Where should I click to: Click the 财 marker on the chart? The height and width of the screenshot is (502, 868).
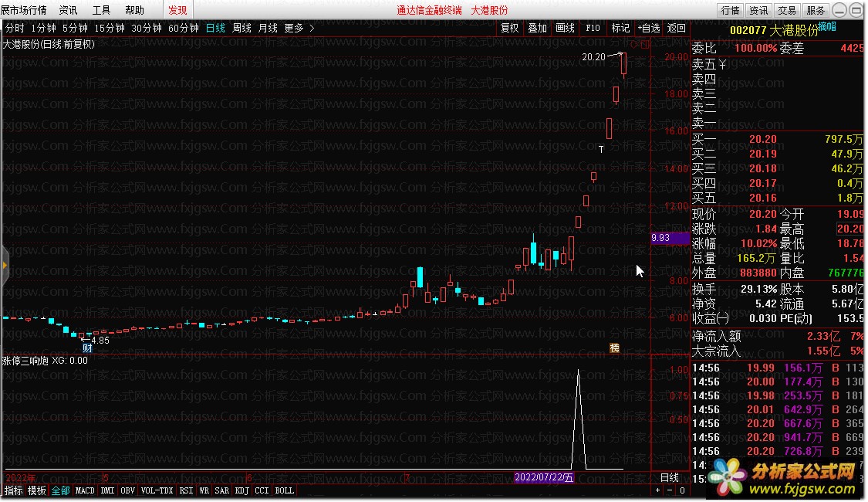pos(87,348)
